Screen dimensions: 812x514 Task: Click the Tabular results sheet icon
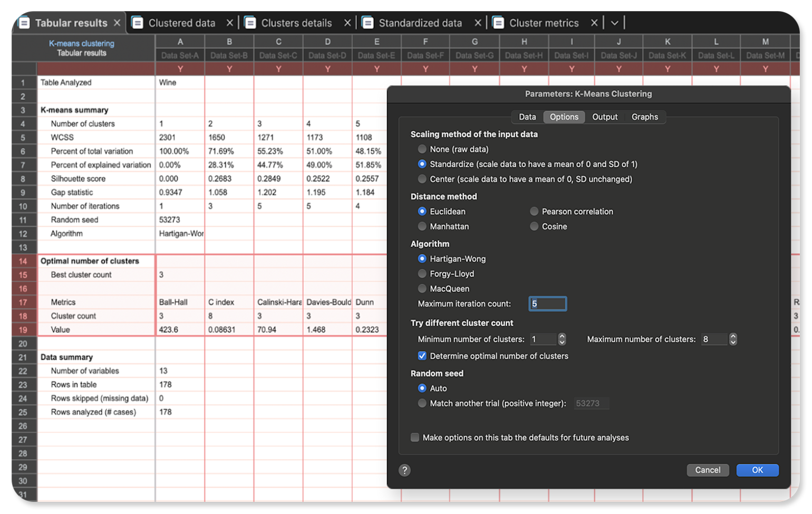[24, 23]
